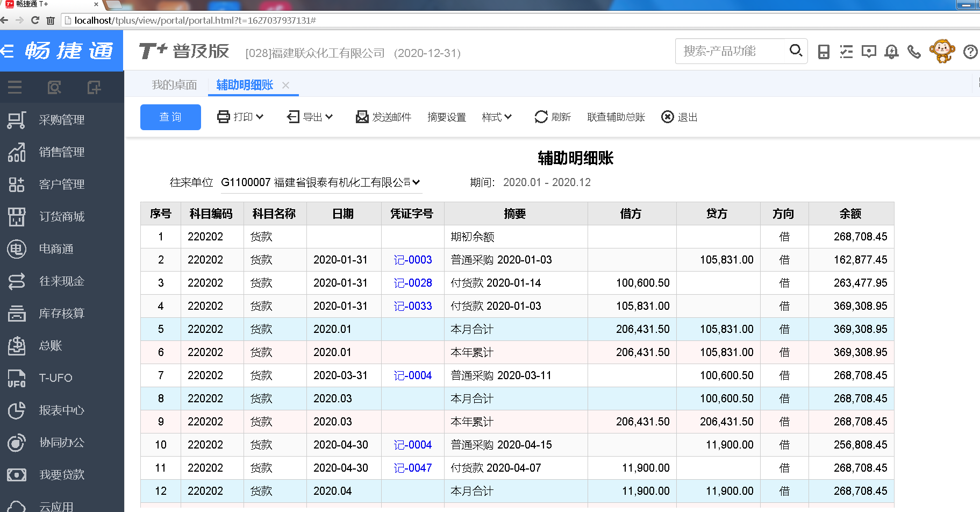Click the monkey avatar icon
980x512 pixels.
pos(942,52)
